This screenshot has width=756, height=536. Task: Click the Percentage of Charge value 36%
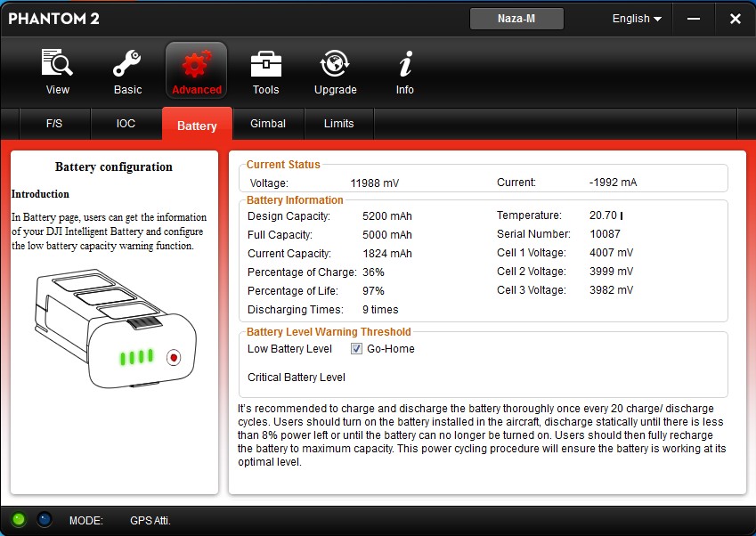tap(373, 272)
